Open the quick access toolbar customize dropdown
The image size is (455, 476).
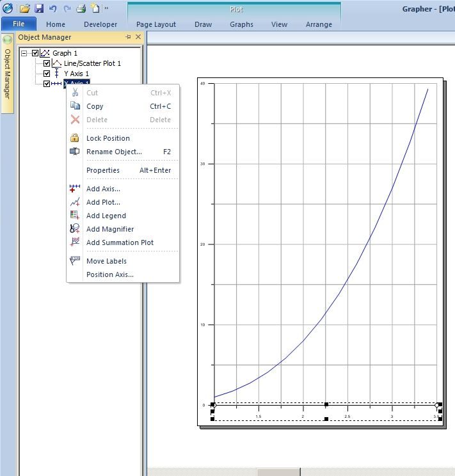tap(107, 8)
